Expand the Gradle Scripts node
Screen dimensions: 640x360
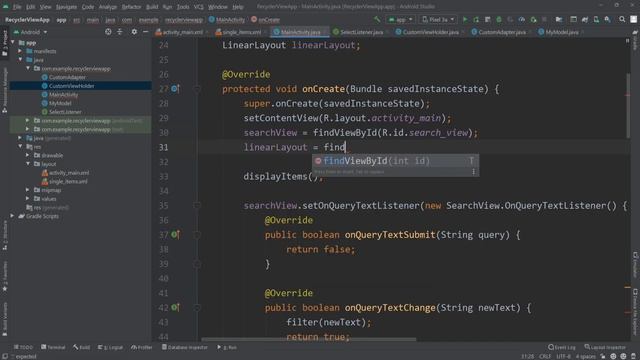click(12, 216)
